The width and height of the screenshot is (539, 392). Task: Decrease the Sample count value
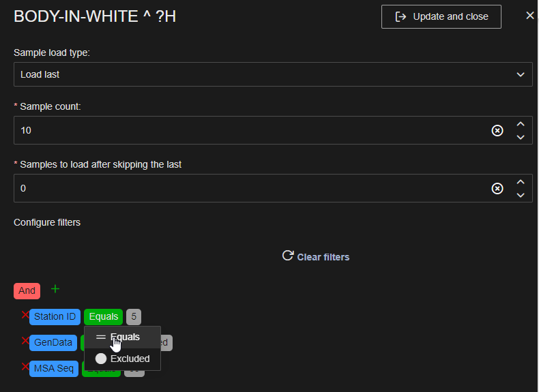[x=521, y=136]
